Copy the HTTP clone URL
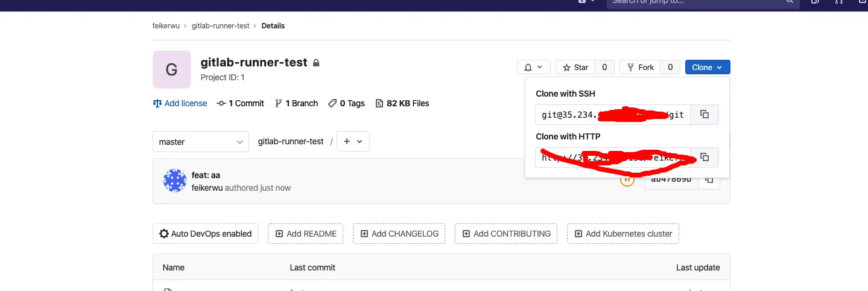 (x=704, y=158)
